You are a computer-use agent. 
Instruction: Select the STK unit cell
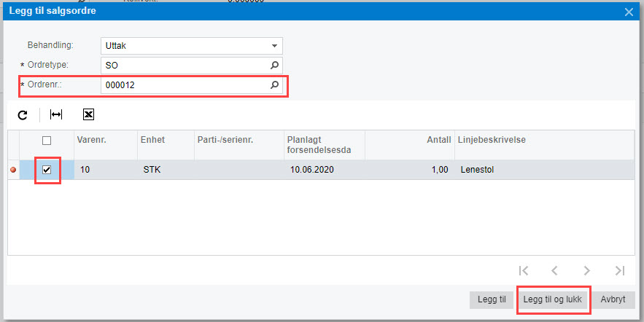[x=166, y=170]
